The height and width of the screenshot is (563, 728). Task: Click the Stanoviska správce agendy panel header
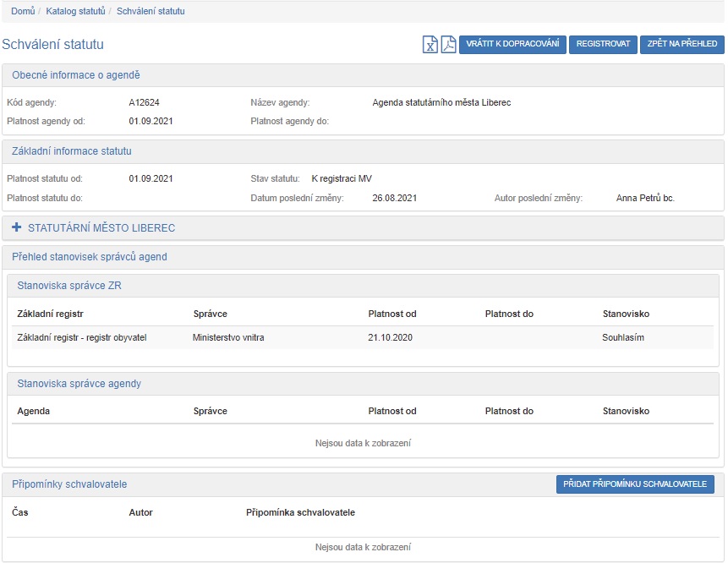click(79, 384)
